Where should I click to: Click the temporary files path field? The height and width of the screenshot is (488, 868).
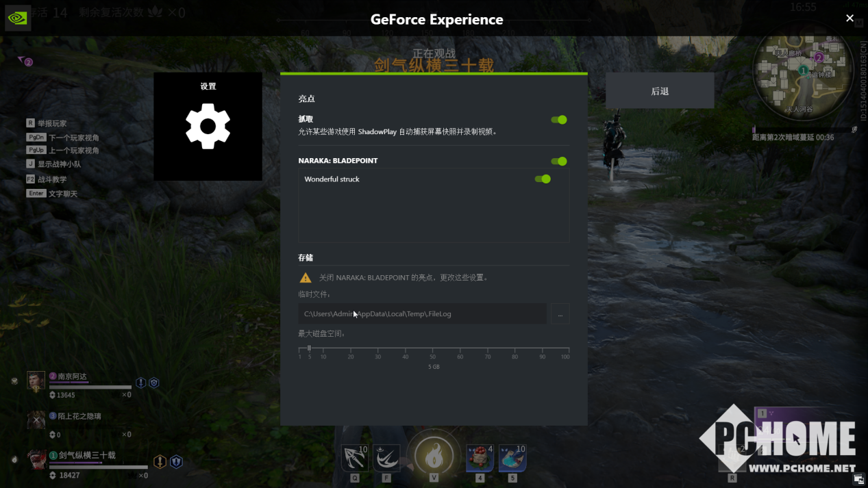click(422, 314)
